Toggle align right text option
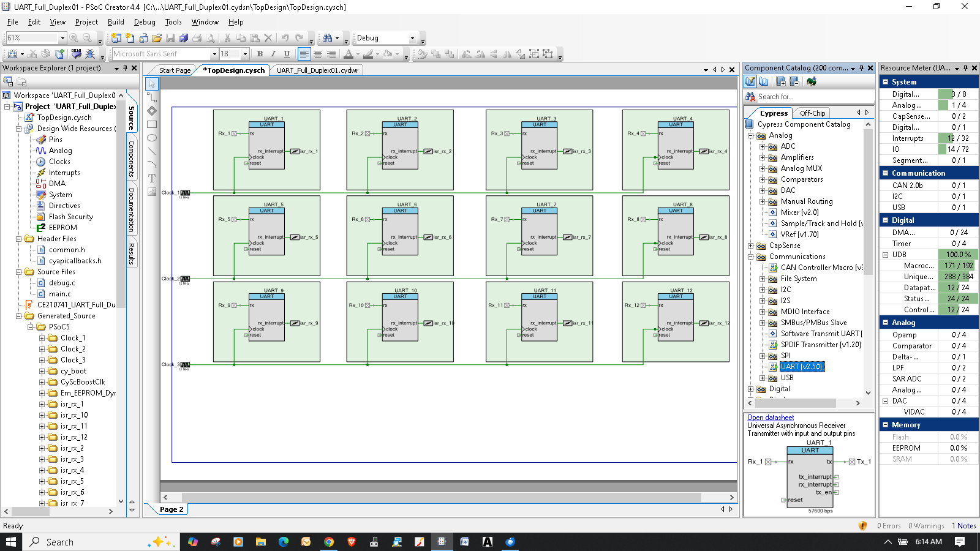The height and width of the screenshot is (551, 980). click(x=331, y=54)
